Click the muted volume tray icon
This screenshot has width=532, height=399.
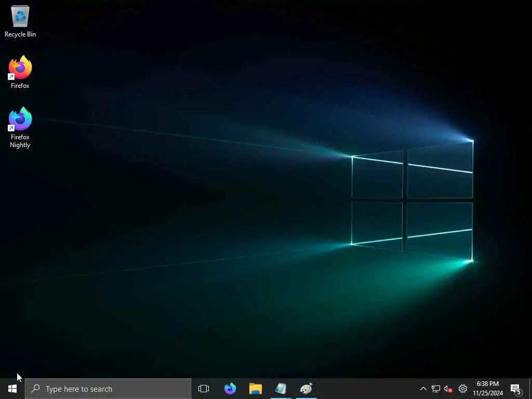(x=448, y=389)
